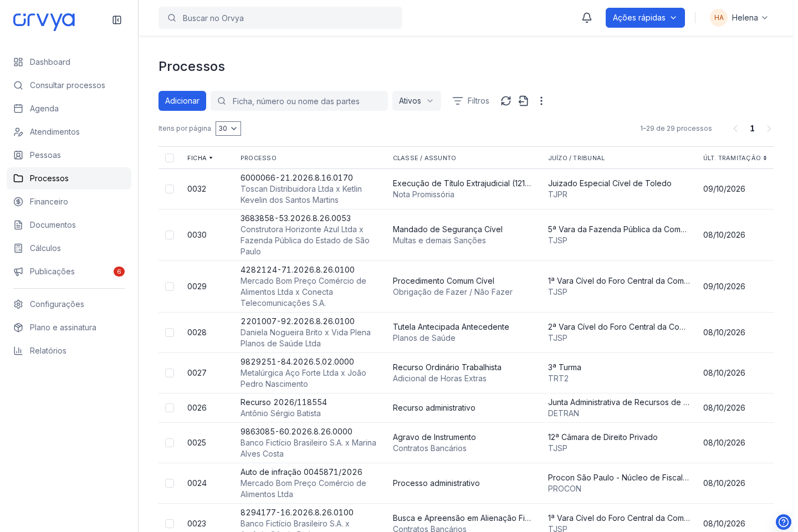Click the export list icon

pos(524,101)
